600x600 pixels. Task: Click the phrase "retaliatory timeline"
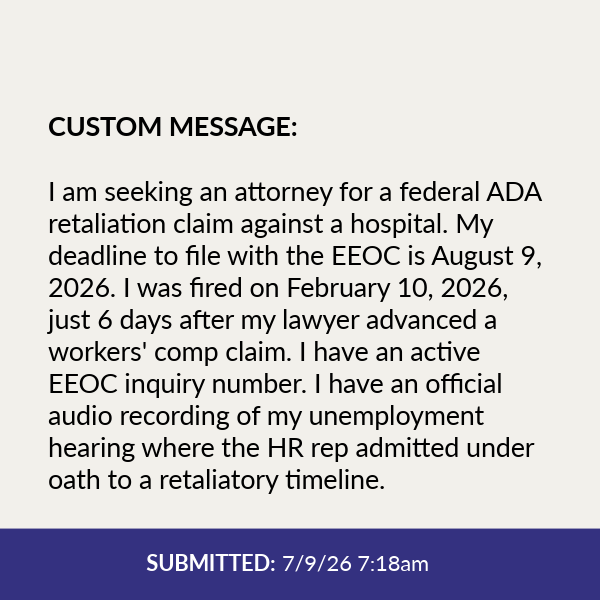(272, 481)
